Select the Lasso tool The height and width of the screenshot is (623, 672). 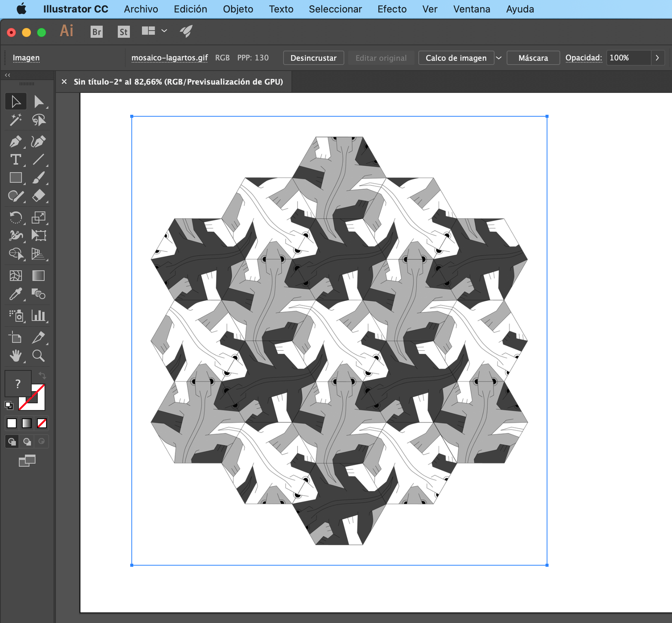pos(39,120)
